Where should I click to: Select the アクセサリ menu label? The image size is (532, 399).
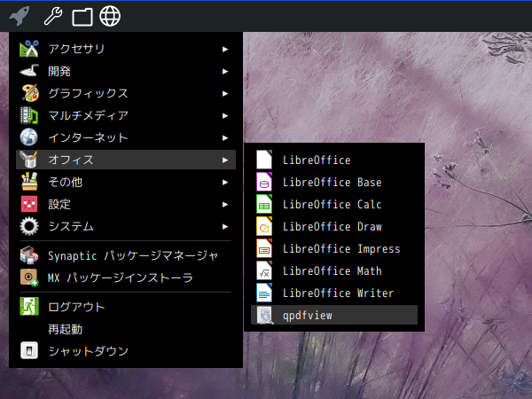76,49
